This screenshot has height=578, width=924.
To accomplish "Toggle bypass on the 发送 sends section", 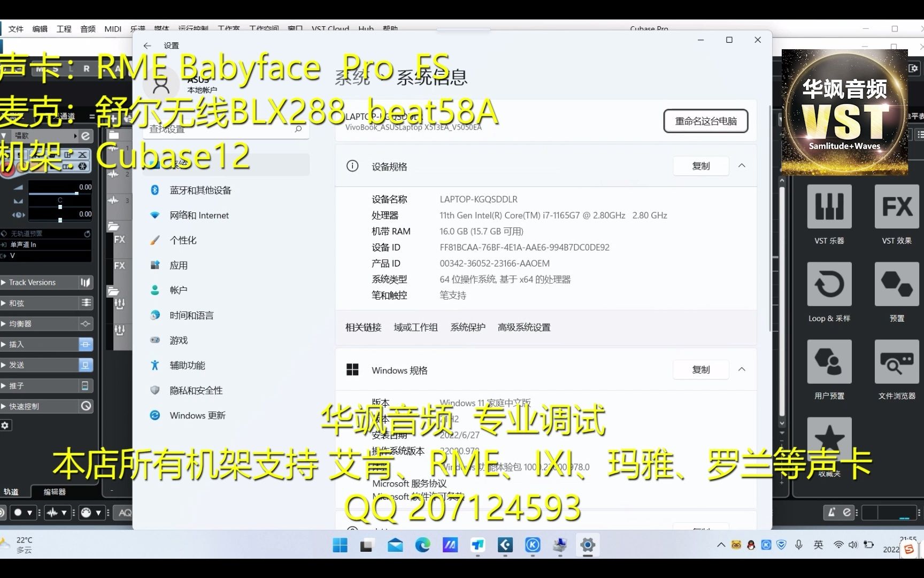I will point(86,364).
